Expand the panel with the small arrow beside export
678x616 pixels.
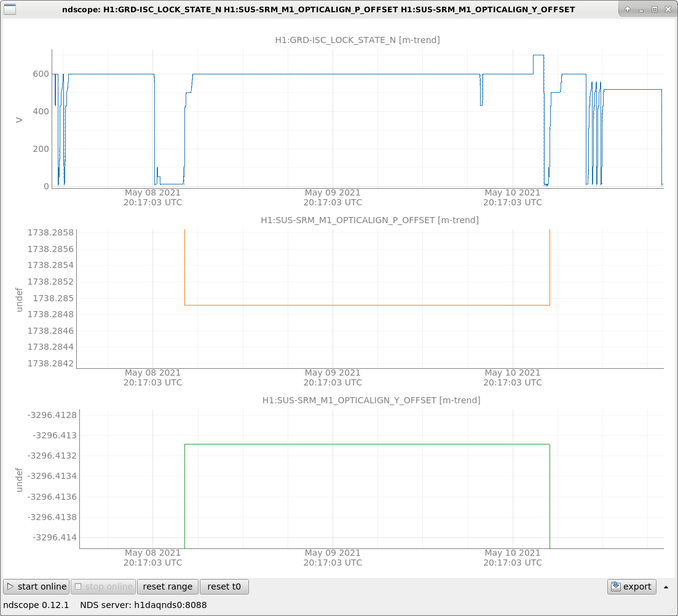tap(666, 587)
